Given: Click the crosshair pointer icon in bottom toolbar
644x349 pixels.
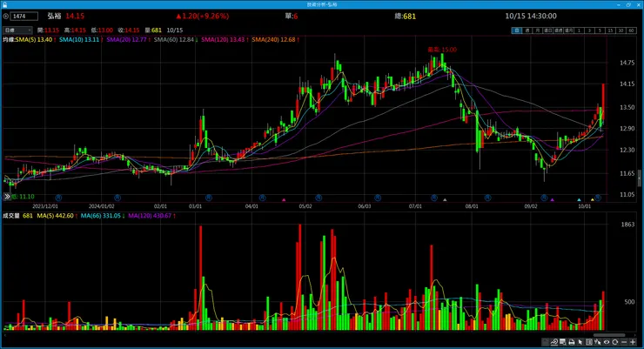Looking at the screenshot, I should [x=598, y=342].
